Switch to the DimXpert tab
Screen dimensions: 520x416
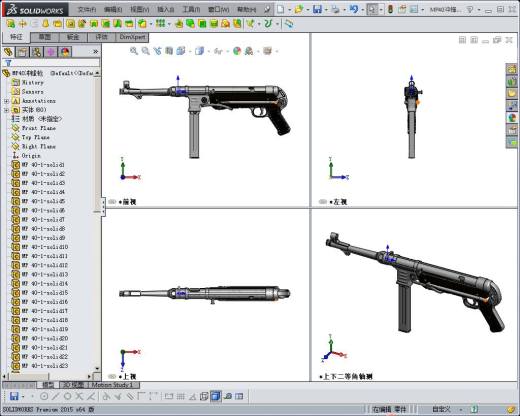(132, 37)
